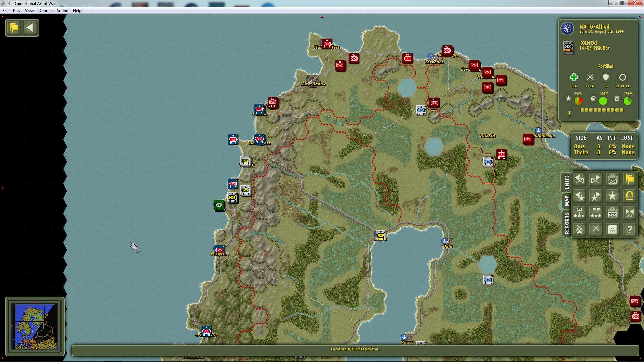Click the left-pointing triangle button at top left
Image resolution: width=644 pixels, height=362 pixels.
tap(30, 28)
